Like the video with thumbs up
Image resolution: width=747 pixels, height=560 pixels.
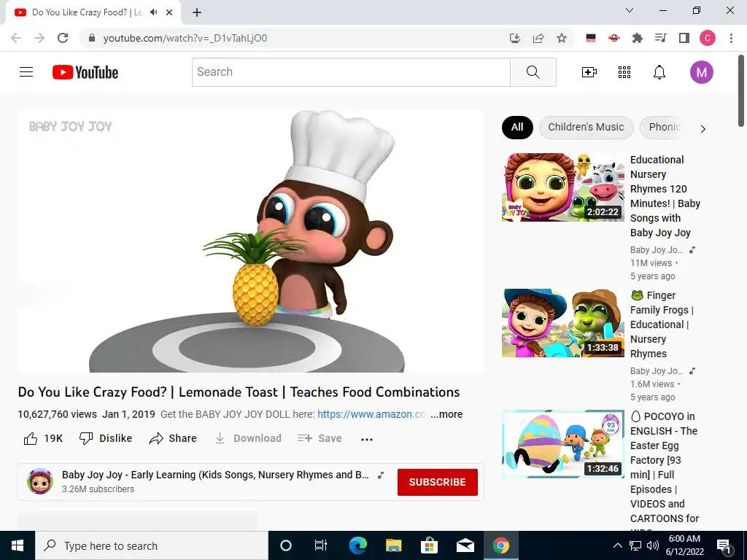point(31,438)
